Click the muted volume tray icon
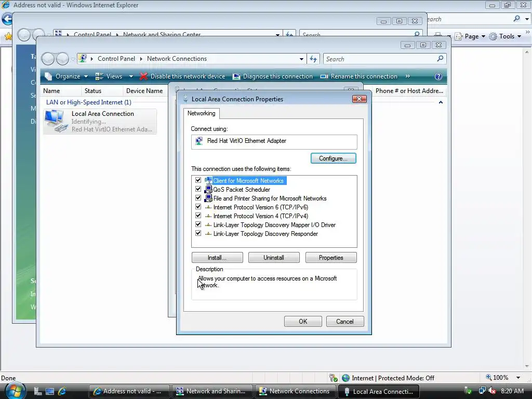532x399 pixels. tap(491, 391)
